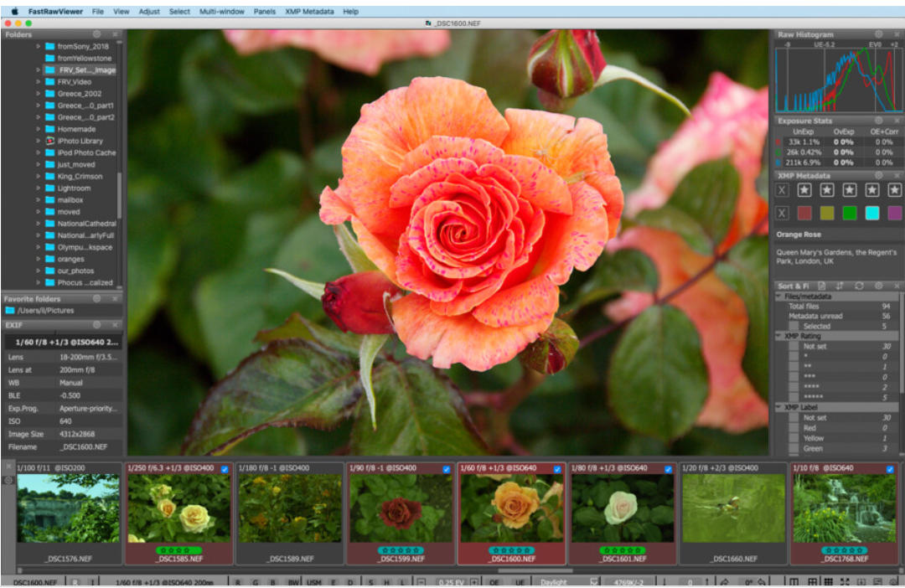Apply the cyan color label swatch
This screenshot has width=905, height=588.
pyautogui.click(x=871, y=213)
